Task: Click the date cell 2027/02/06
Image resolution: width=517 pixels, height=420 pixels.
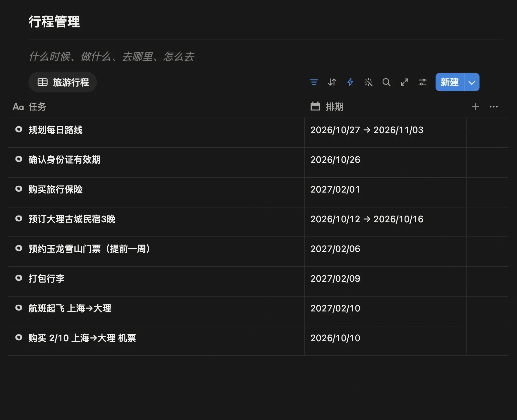Action: 335,249
